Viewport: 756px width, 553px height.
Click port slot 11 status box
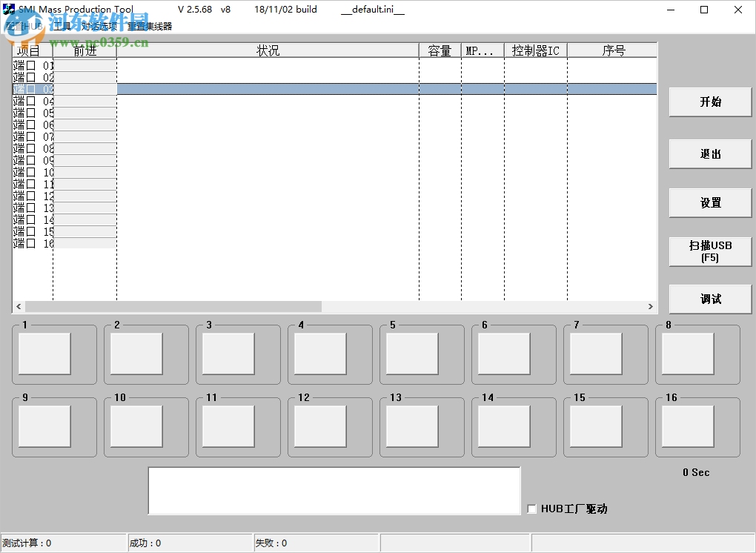point(228,426)
